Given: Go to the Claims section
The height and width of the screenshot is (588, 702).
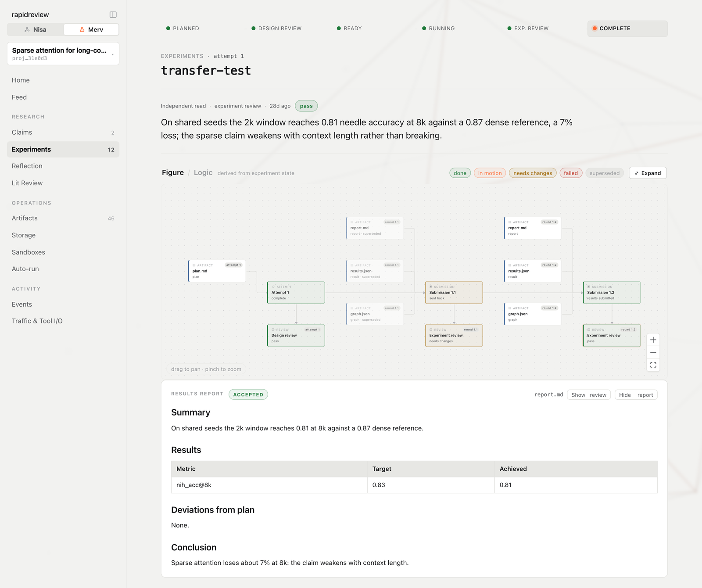Looking at the screenshot, I should [x=63, y=133].
